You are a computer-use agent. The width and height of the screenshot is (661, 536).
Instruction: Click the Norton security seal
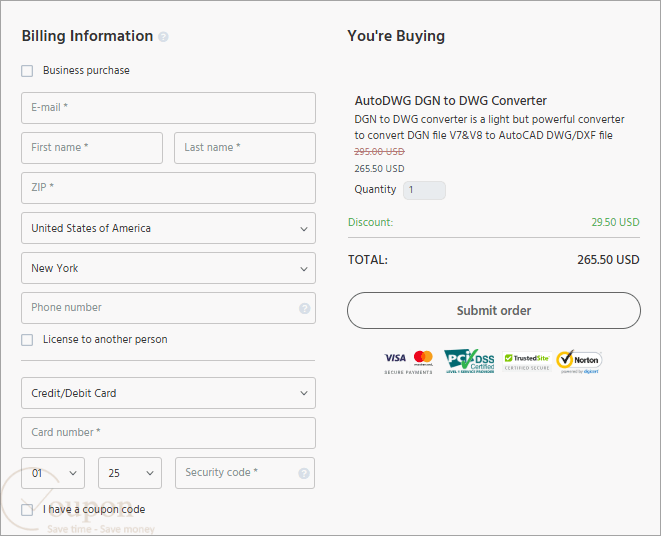579,362
